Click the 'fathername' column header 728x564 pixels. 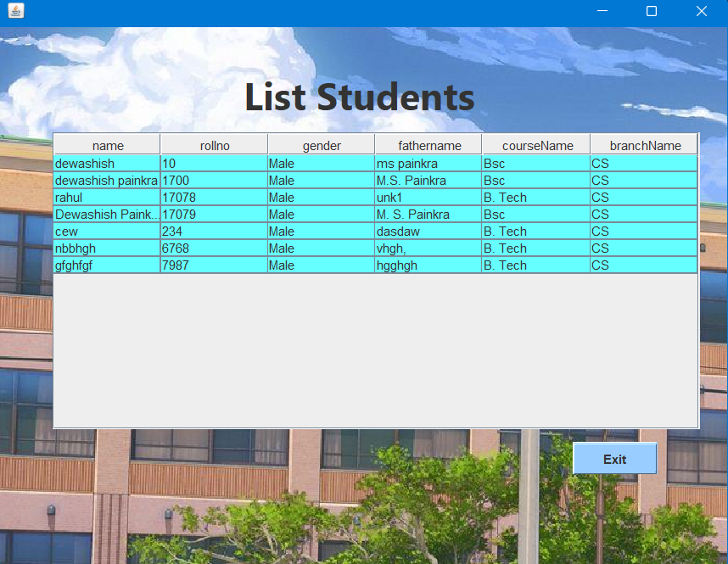coord(428,144)
